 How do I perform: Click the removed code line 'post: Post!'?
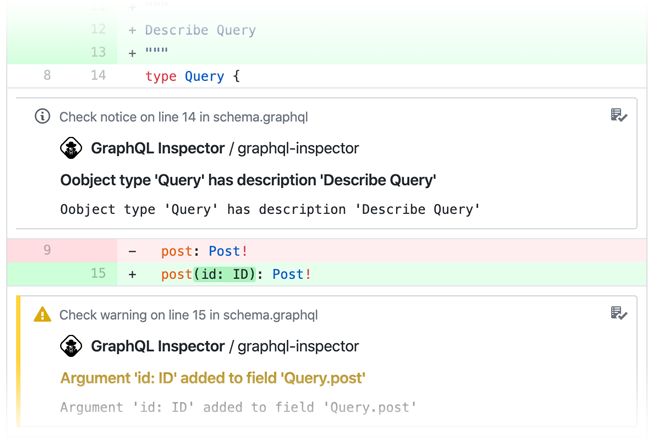tap(204, 251)
